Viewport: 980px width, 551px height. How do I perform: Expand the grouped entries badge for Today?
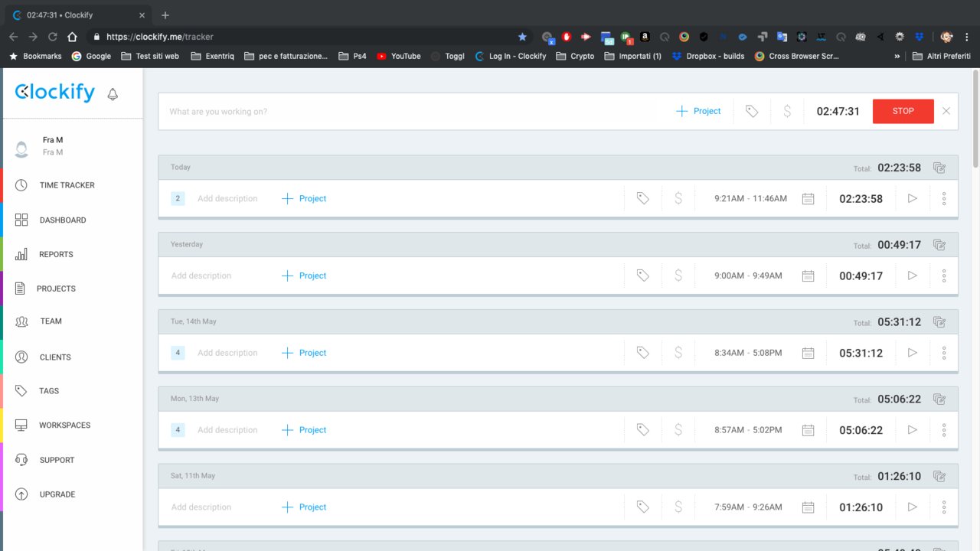click(x=178, y=199)
